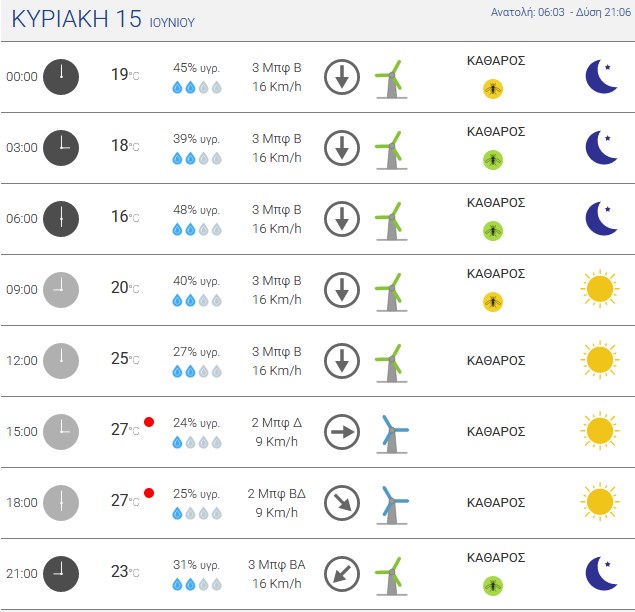Click the ΚΑΘΑΡΟΣ label at 15:00
The height and width of the screenshot is (612, 635).
click(x=496, y=432)
